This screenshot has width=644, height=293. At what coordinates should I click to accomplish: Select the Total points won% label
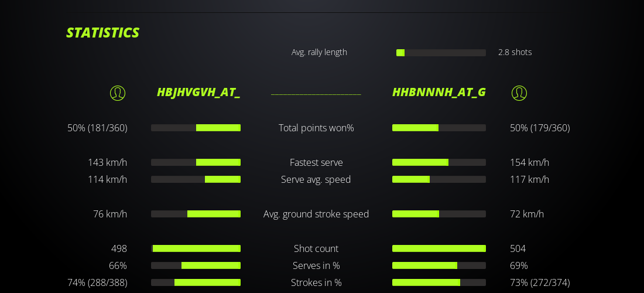316,128
